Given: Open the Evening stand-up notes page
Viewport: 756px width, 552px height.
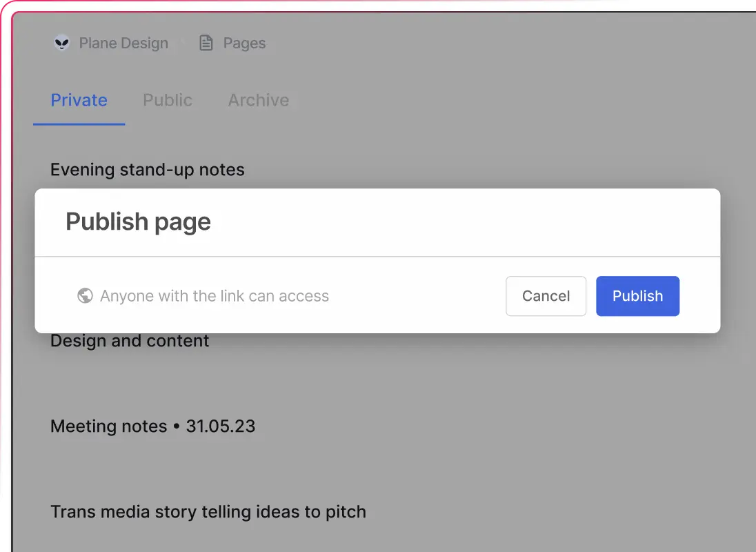Looking at the screenshot, I should coord(147,169).
